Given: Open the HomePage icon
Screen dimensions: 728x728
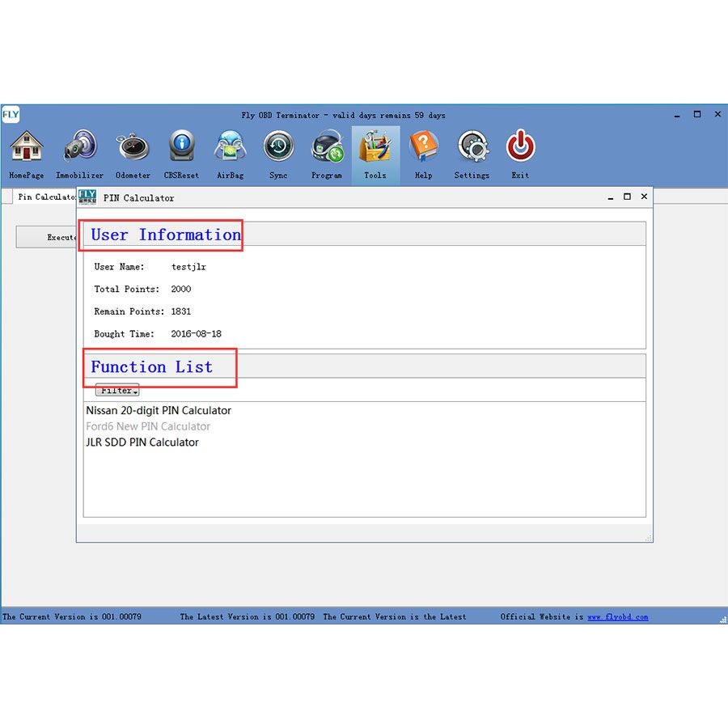Looking at the screenshot, I should 27,154.
